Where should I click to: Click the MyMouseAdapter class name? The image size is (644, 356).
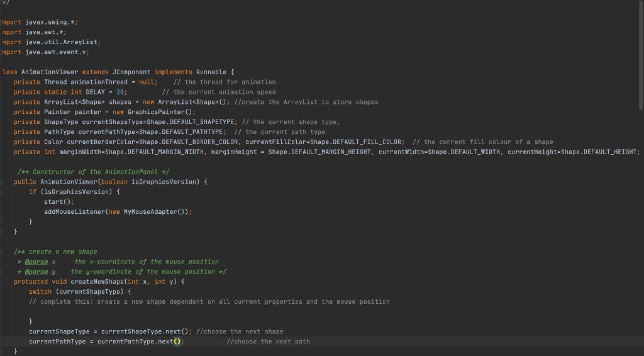pos(150,212)
